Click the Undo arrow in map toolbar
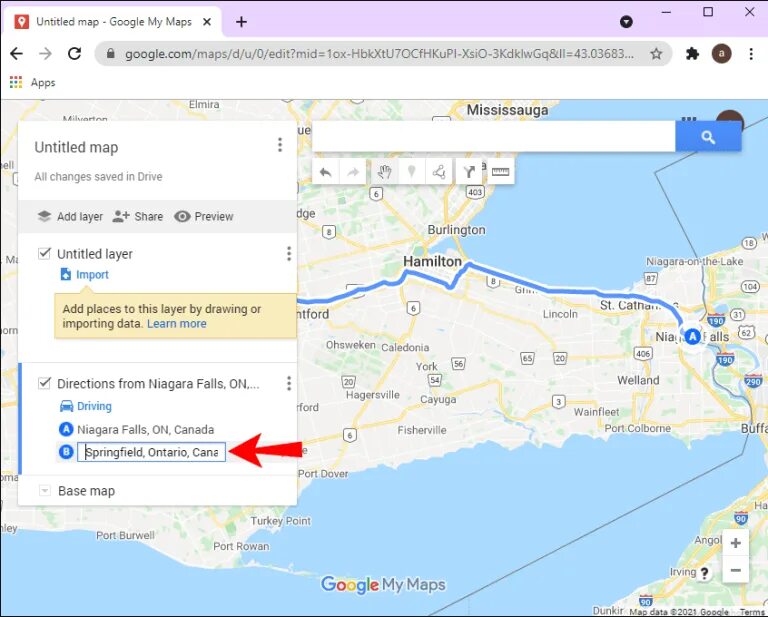Screen dimensions: 768x617 (x=325, y=172)
